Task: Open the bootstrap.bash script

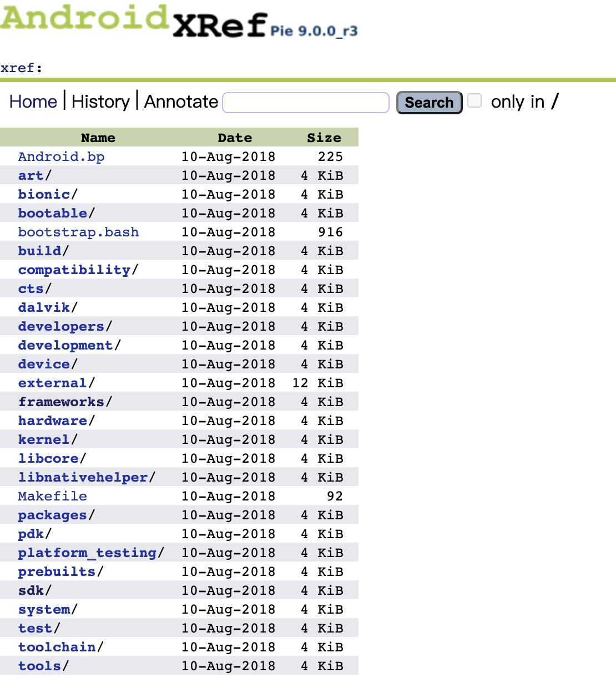Action: (x=78, y=232)
